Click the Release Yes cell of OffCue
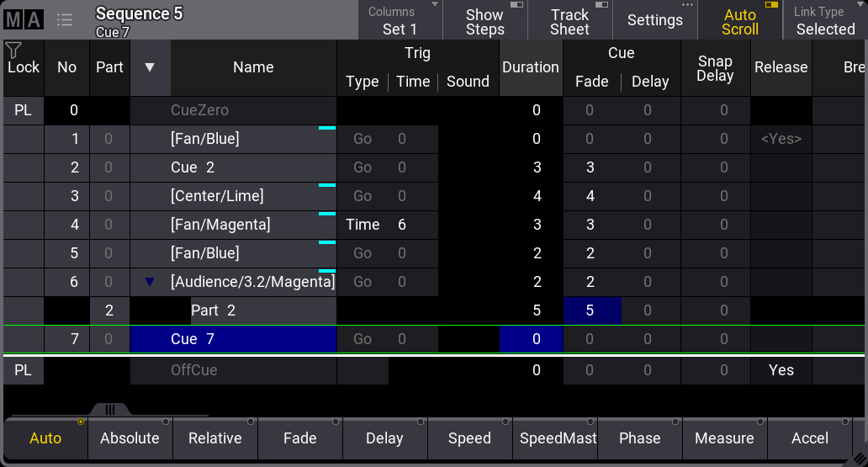The height and width of the screenshot is (467, 868). (x=781, y=370)
